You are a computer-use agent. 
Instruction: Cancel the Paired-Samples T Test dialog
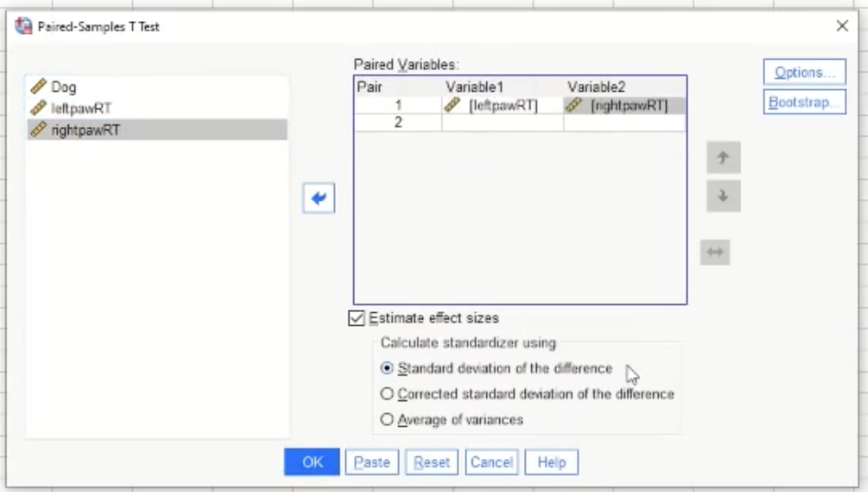tap(492, 463)
